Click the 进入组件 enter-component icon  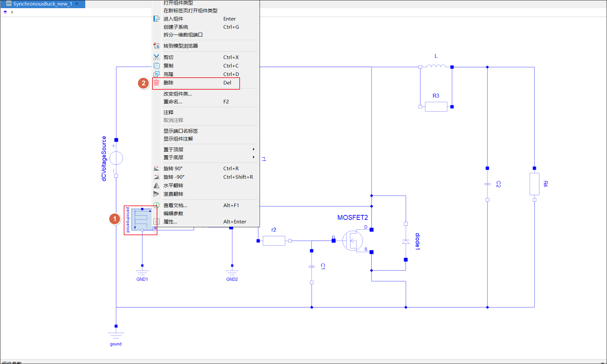(x=156, y=19)
